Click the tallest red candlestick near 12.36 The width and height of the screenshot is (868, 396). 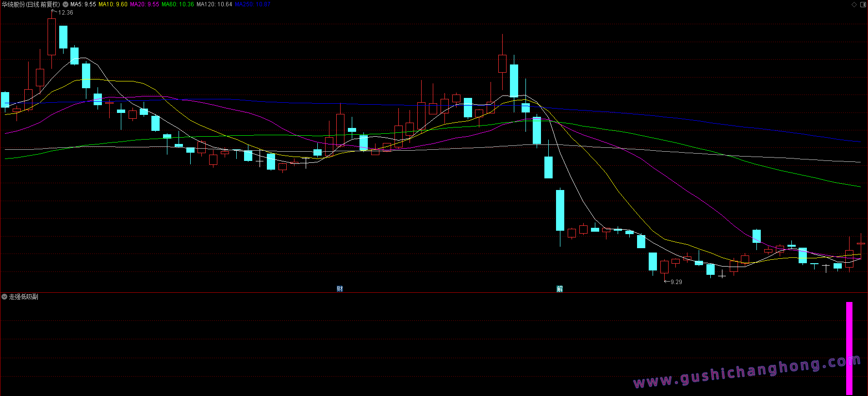click(x=51, y=37)
